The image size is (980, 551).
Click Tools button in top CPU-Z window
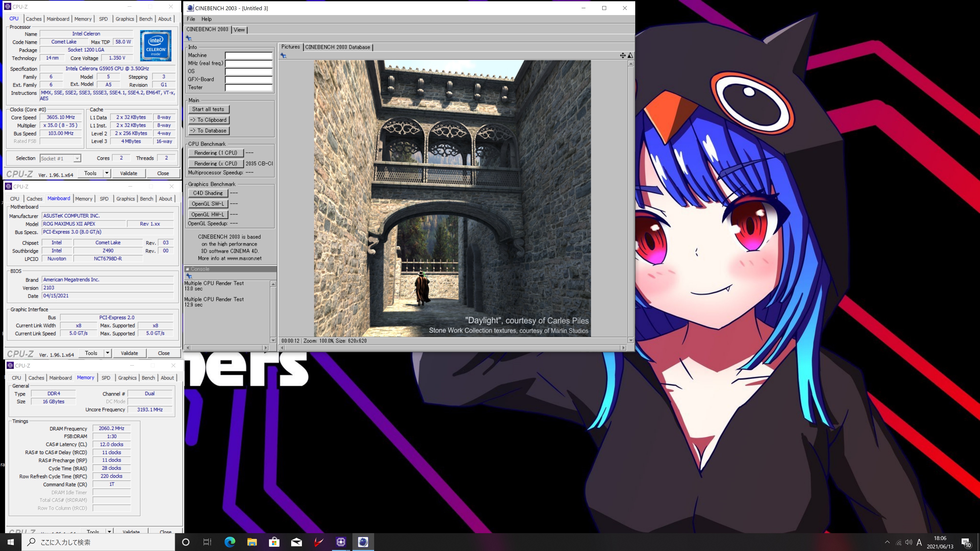click(x=90, y=173)
